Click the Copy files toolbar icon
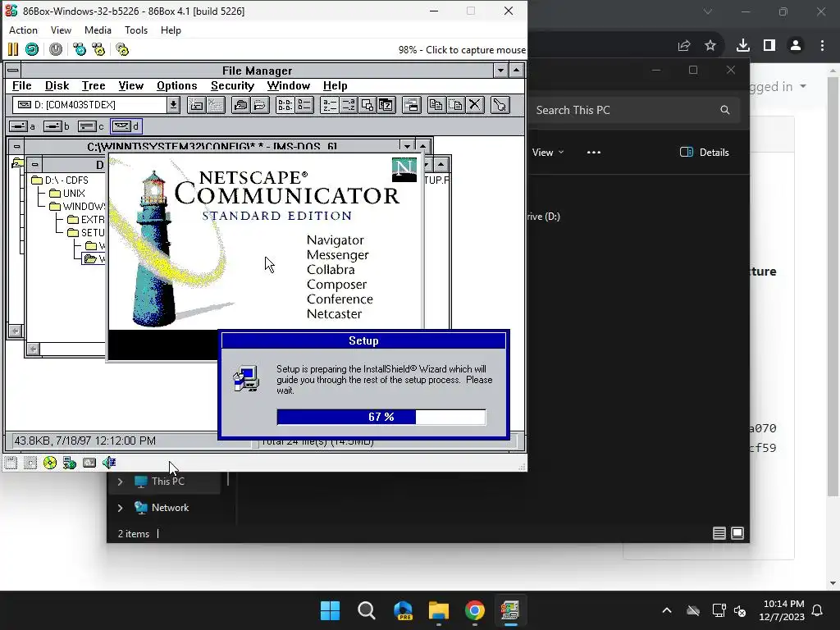This screenshot has width=840, height=630. (x=436, y=105)
